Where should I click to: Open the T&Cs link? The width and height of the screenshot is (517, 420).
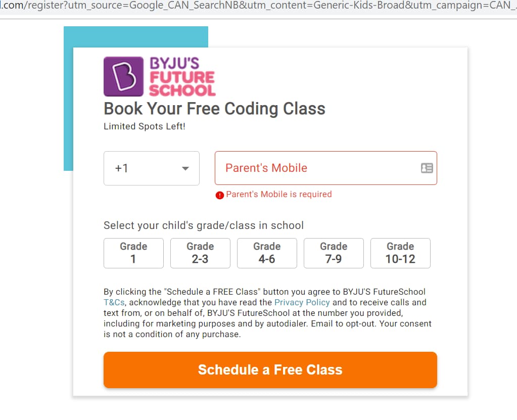pyautogui.click(x=114, y=302)
